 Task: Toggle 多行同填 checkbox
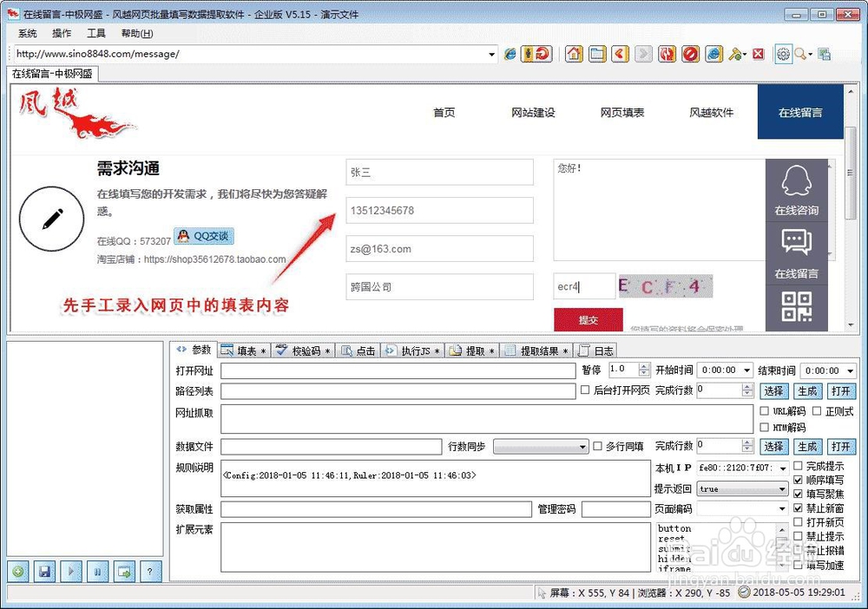coord(597,446)
